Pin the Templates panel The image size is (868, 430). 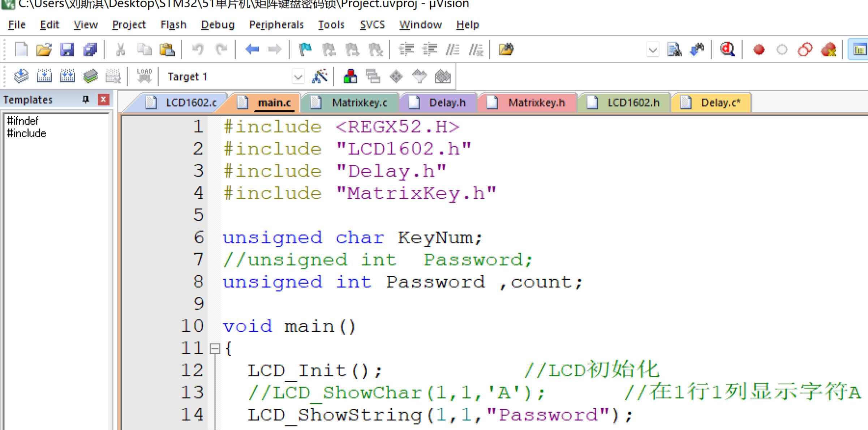[86, 99]
